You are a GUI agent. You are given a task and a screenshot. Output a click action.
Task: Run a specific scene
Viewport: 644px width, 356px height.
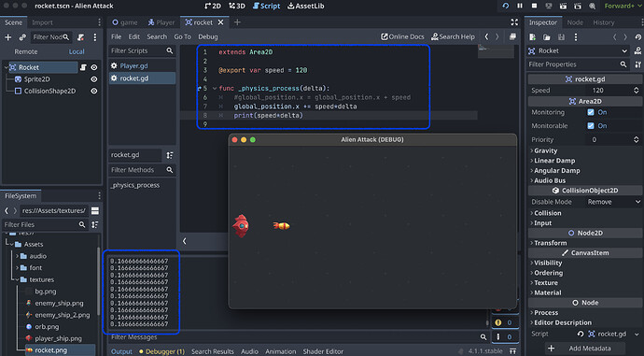(578, 6)
